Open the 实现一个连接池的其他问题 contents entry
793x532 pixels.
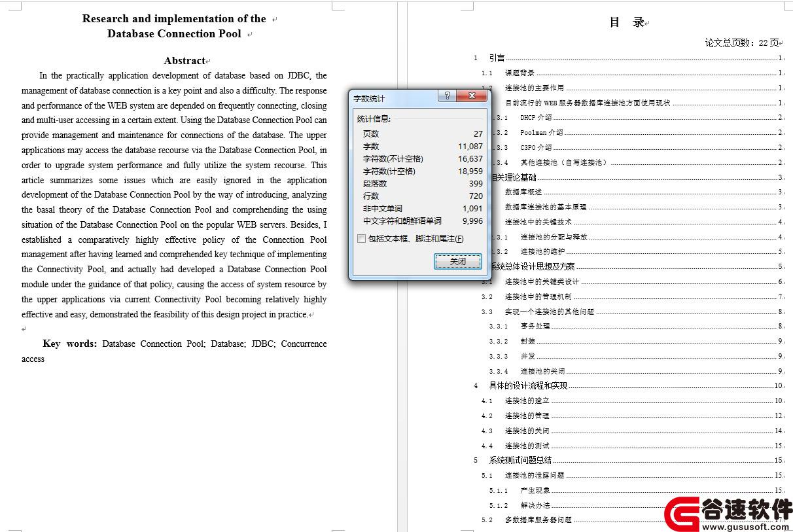coord(633,311)
